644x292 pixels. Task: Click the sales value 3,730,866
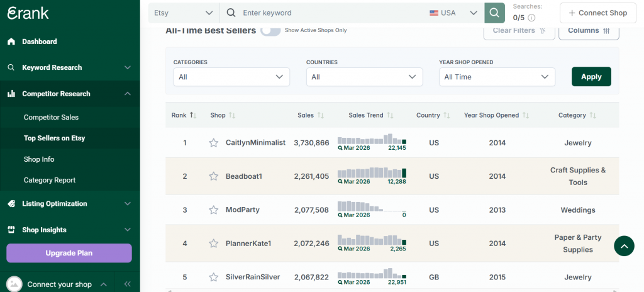coord(311,143)
